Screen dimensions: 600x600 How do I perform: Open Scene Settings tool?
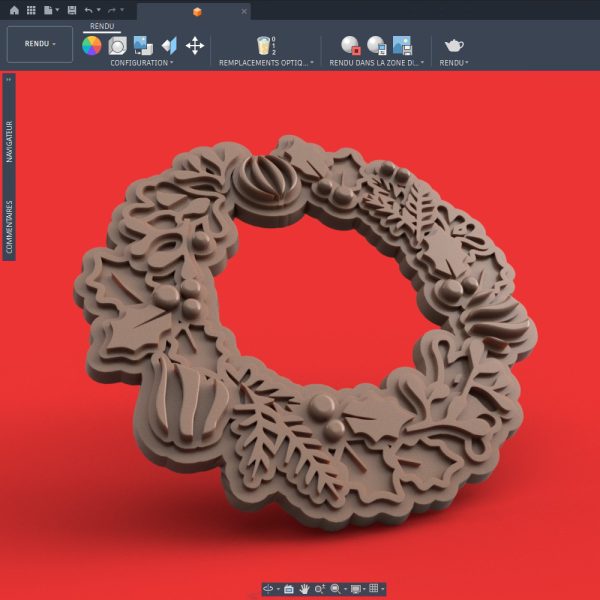pyautogui.click(x=117, y=46)
